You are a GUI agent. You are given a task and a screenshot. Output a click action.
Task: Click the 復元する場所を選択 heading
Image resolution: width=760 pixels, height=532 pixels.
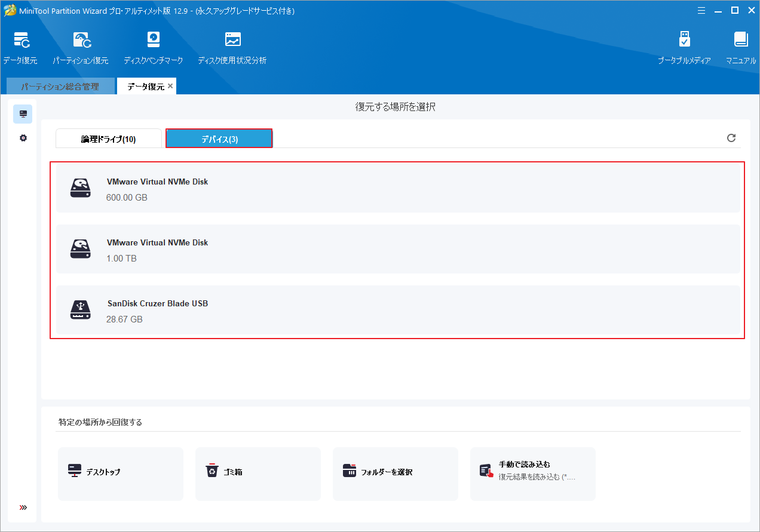tap(396, 107)
